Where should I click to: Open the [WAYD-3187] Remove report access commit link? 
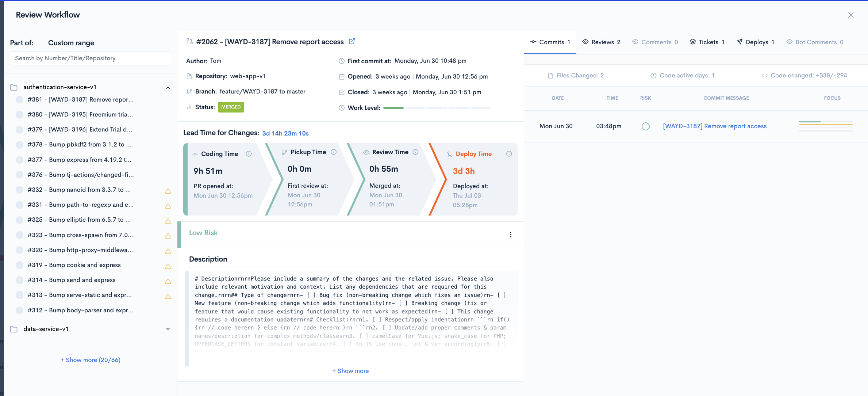(x=715, y=126)
